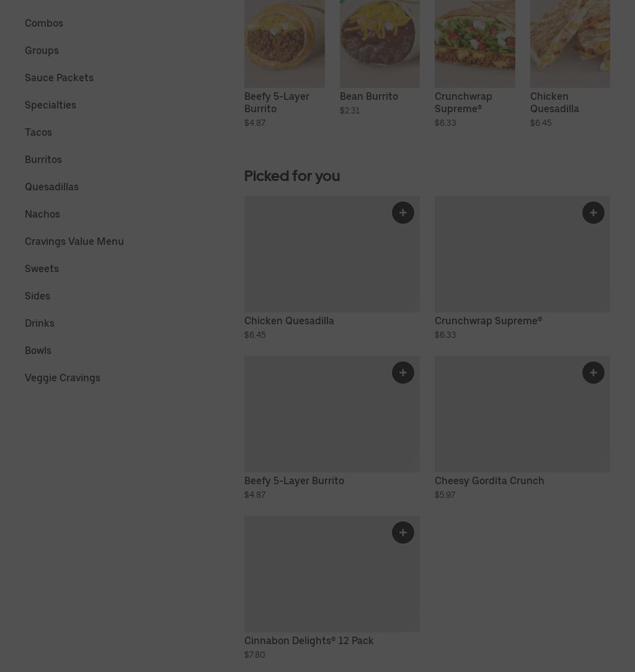
Task: Navigate to the Nachos category
Action: point(42,214)
